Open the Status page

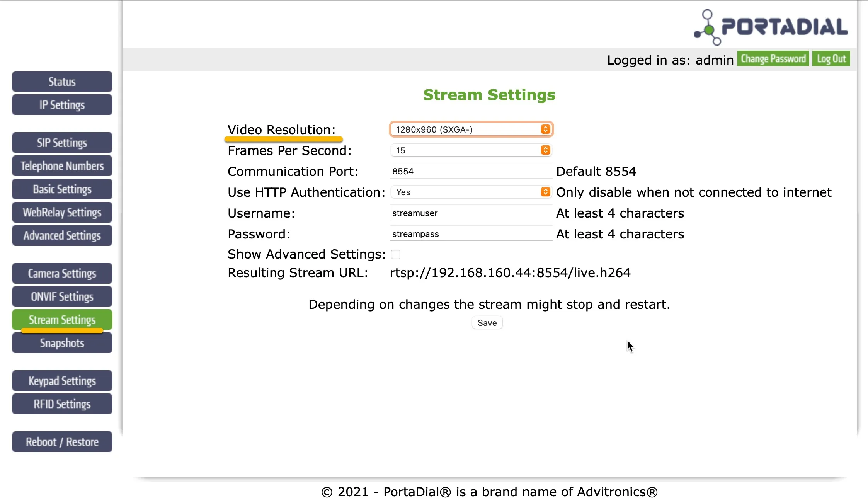click(x=62, y=82)
